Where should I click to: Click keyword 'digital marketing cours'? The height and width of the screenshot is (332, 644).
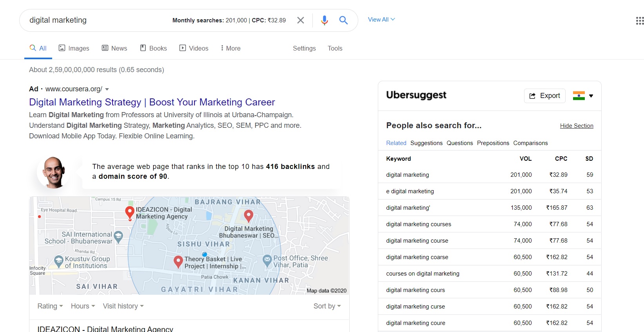(415, 290)
